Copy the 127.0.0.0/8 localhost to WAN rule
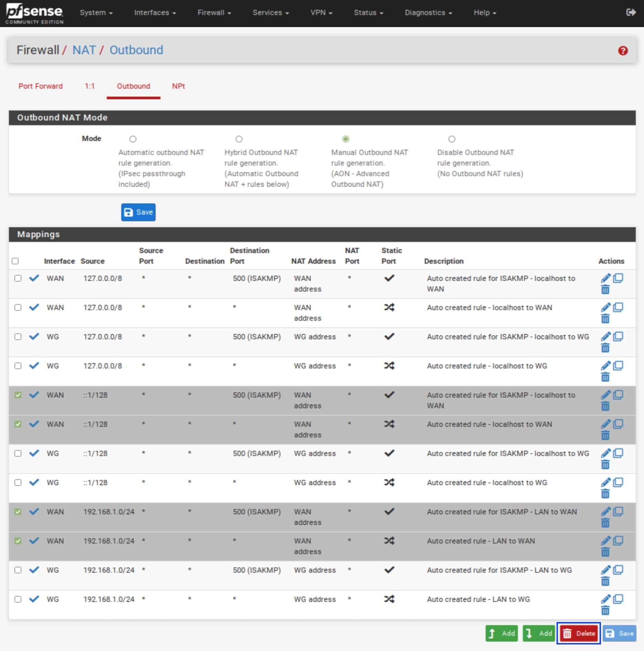Image resolution: width=644 pixels, height=651 pixels. point(618,307)
